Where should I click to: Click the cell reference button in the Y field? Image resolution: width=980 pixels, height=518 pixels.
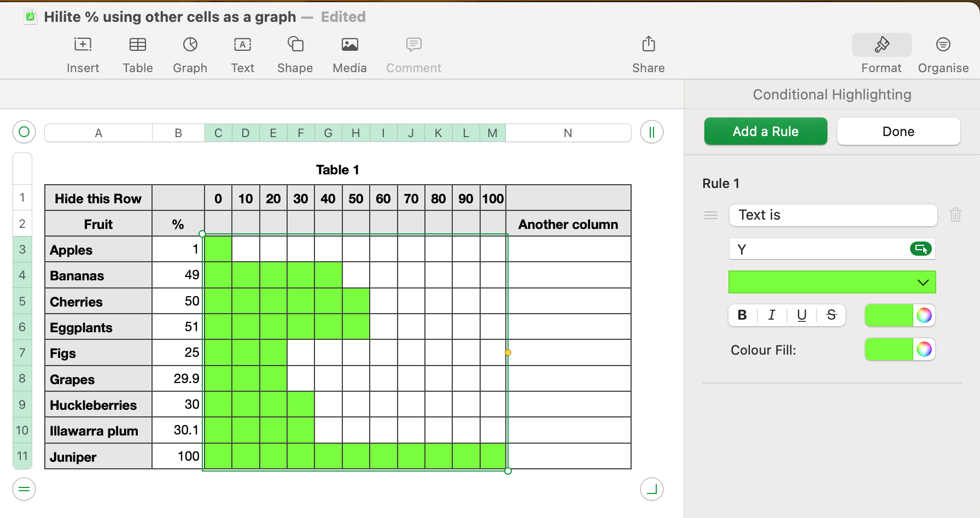(x=921, y=249)
